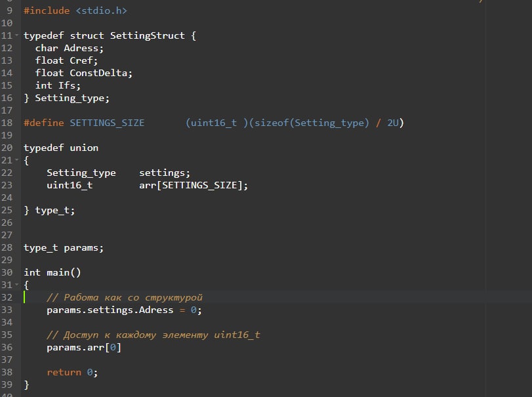Viewport: 532px width, 397px height.
Task: Click 'int Ifs;' on line 15
Action: click(x=58, y=85)
